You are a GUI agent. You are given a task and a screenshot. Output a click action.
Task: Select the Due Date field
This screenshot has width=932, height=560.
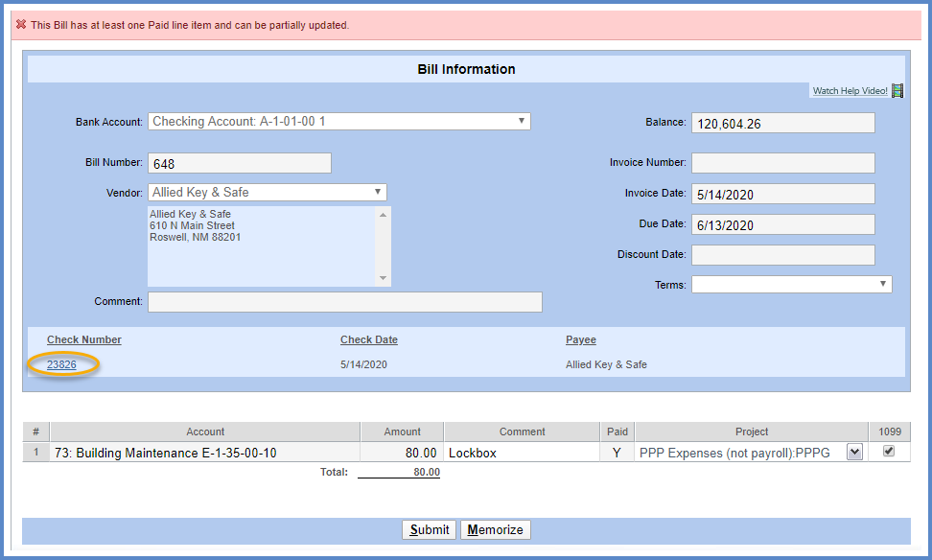coord(782,224)
